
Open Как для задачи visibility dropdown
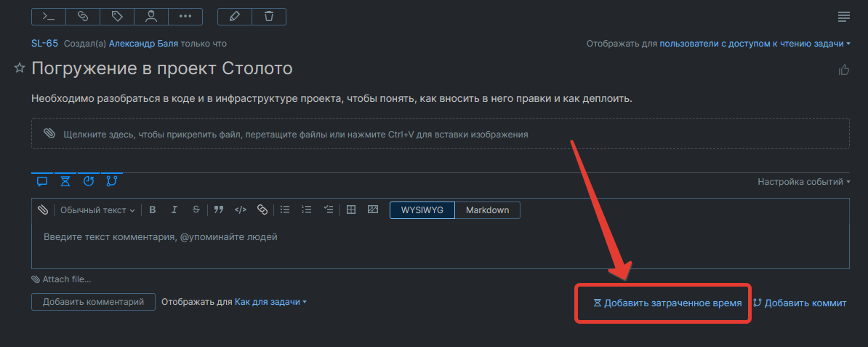click(x=270, y=301)
